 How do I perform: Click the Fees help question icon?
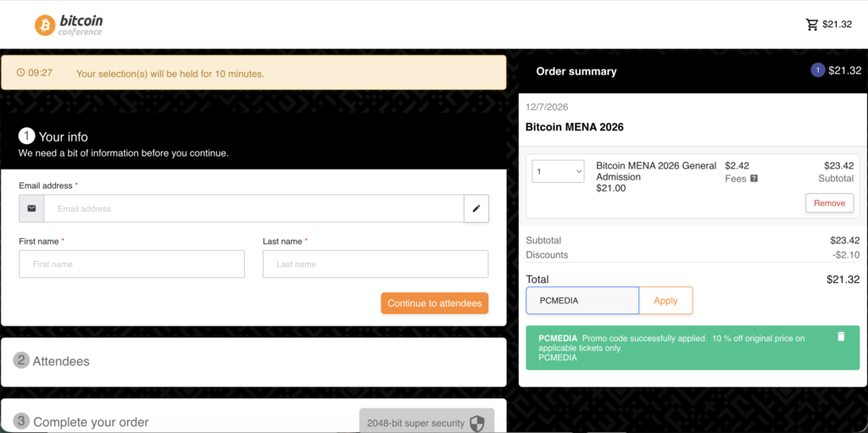(x=754, y=179)
